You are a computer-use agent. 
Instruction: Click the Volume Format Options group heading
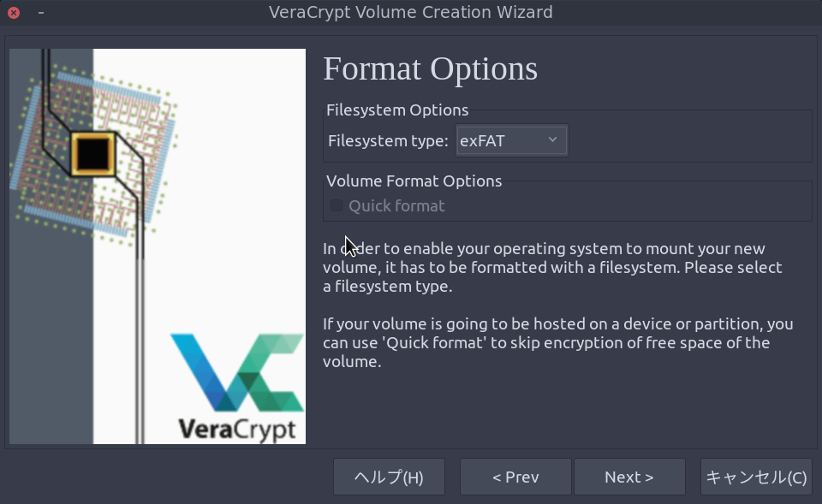coord(414,181)
